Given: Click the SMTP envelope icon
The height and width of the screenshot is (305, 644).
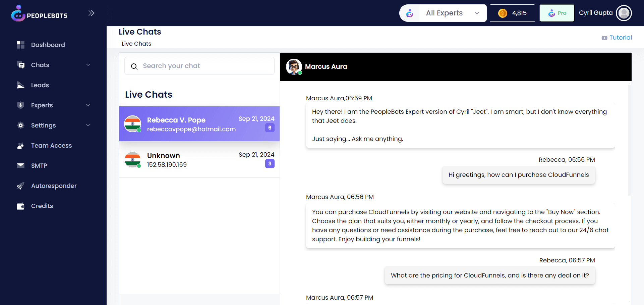Looking at the screenshot, I should click(x=21, y=165).
